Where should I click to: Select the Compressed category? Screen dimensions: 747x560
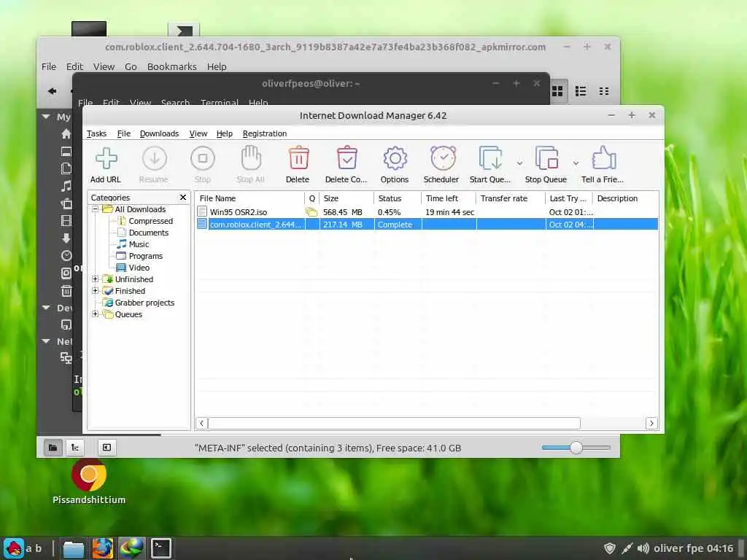pyautogui.click(x=150, y=221)
